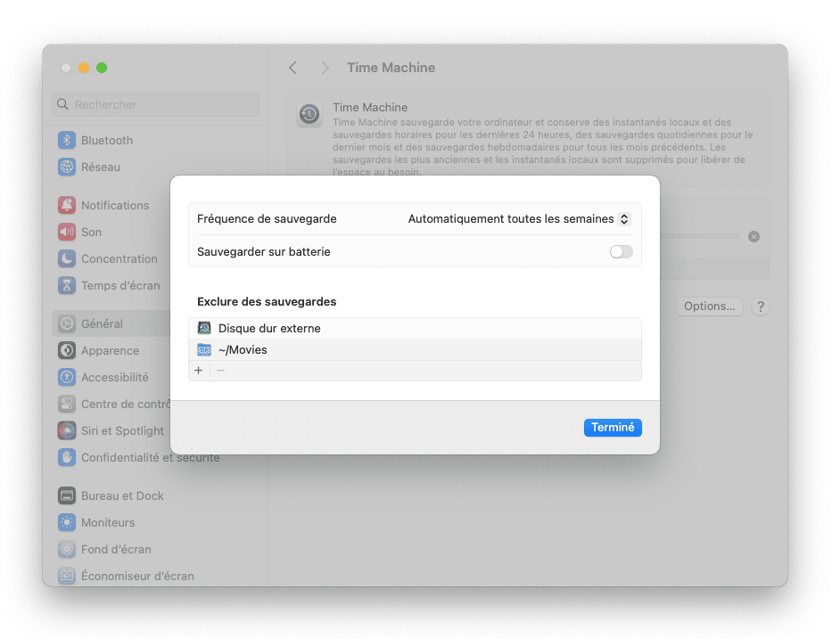Image resolution: width=840 pixels, height=638 pixels.
Task: Open the Moniteurs sun icon
Action: pyautogui.click(x=66, y=522)
